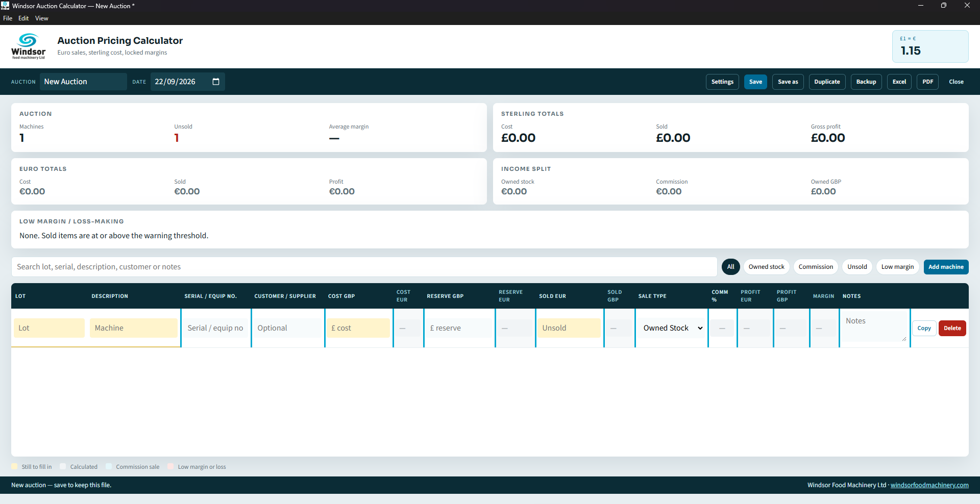Minimize the application window
The height and width of the screenshot is (504, 980).
coord(921,6)
